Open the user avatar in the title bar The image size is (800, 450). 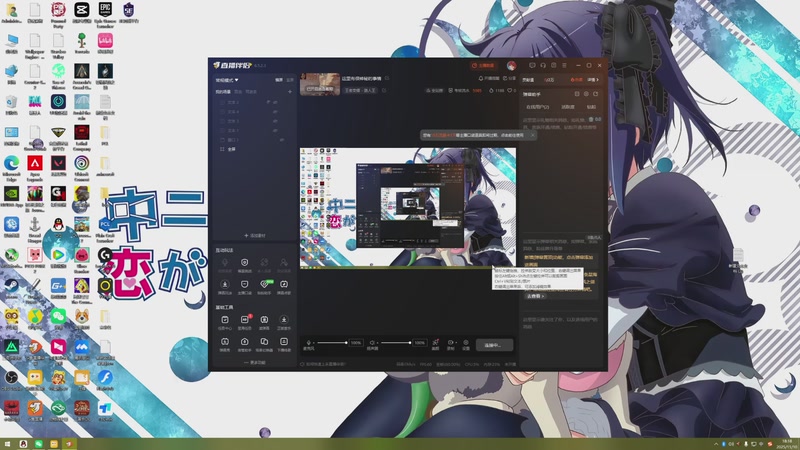pos(511,66)
